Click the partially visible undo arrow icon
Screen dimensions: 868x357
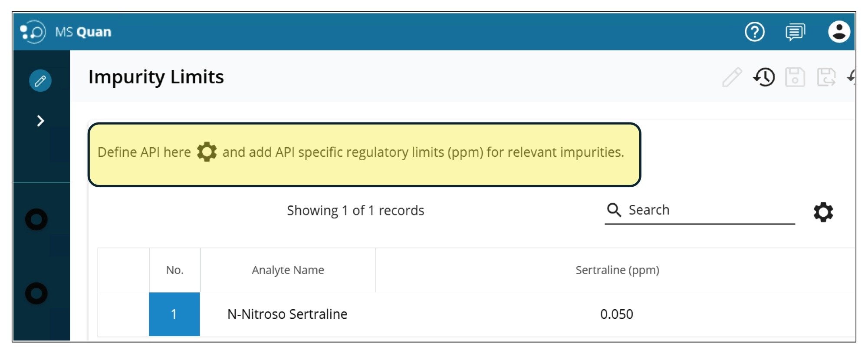point(851,77)
